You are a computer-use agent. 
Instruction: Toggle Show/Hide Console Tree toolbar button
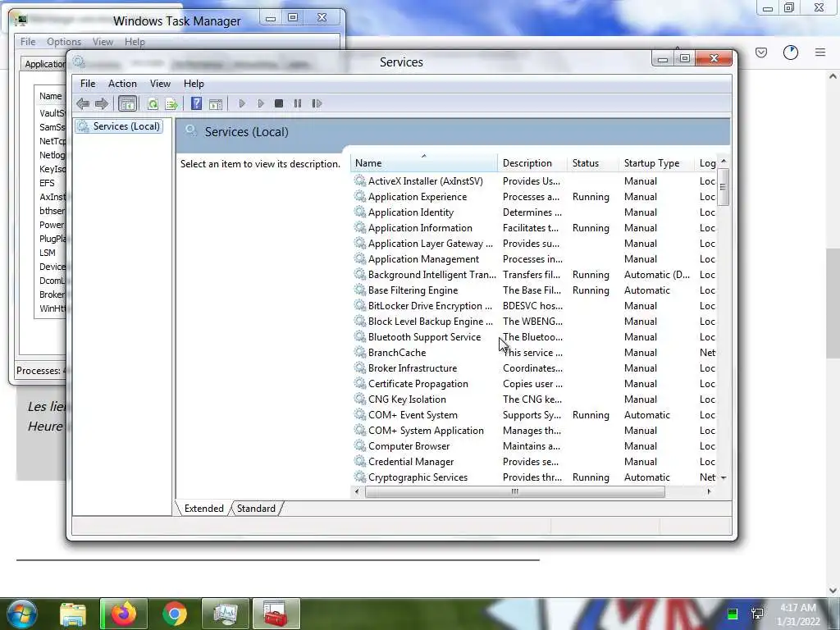(127, 103)
